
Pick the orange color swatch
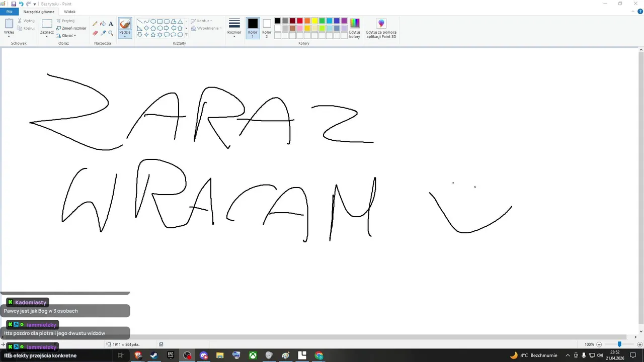pyautogui.click(x=307, y=21)
